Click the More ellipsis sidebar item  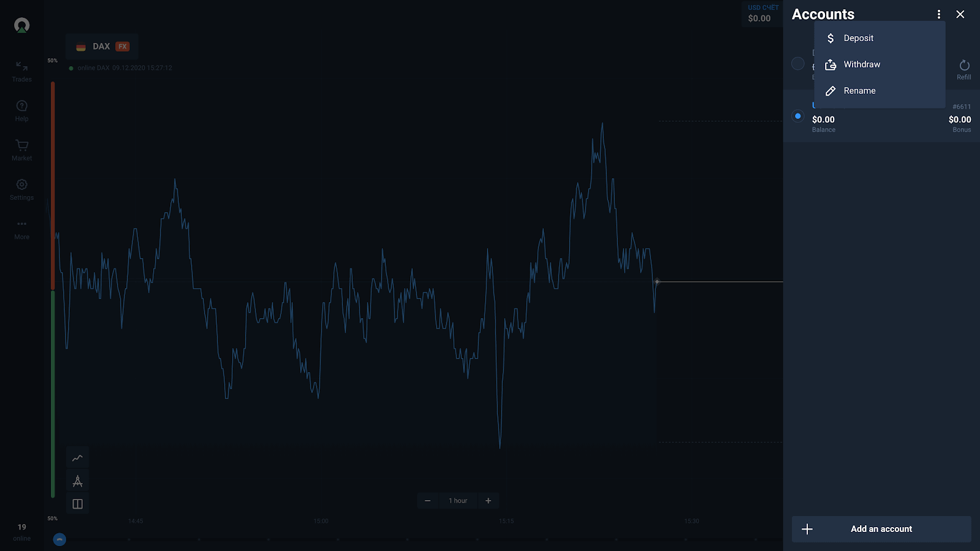(21, 228)
